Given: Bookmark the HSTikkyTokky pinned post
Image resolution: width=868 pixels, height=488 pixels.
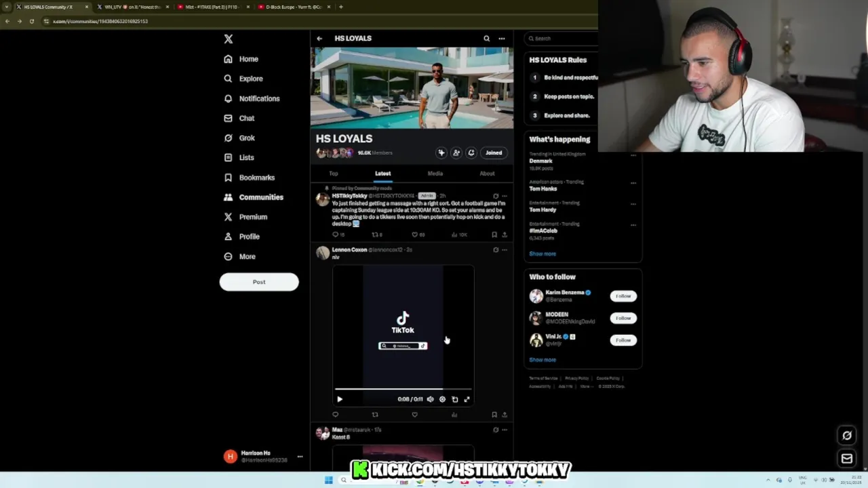Looking at the screenshot, I should point(494,235).
